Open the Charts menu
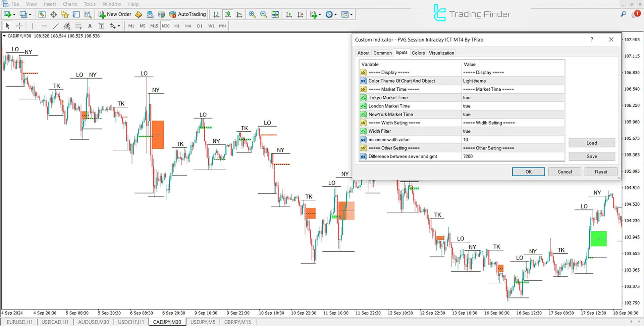 coord(70,4)
